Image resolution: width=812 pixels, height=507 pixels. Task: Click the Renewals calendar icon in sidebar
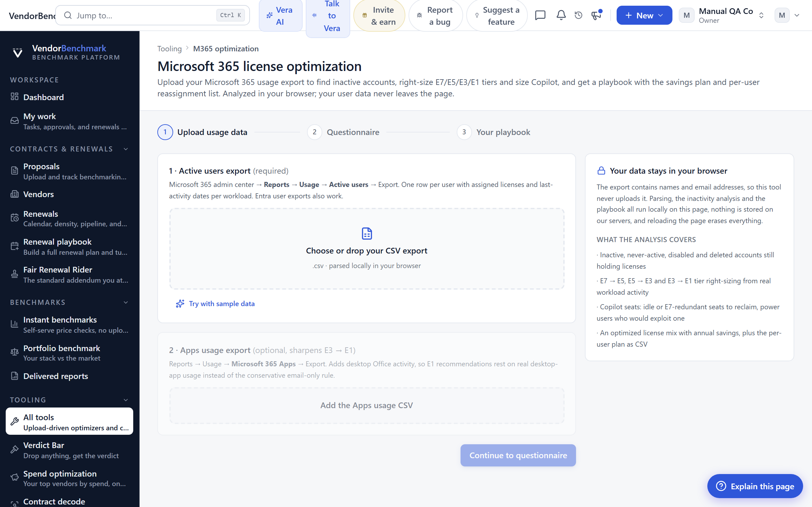click(x=14, y=218)
